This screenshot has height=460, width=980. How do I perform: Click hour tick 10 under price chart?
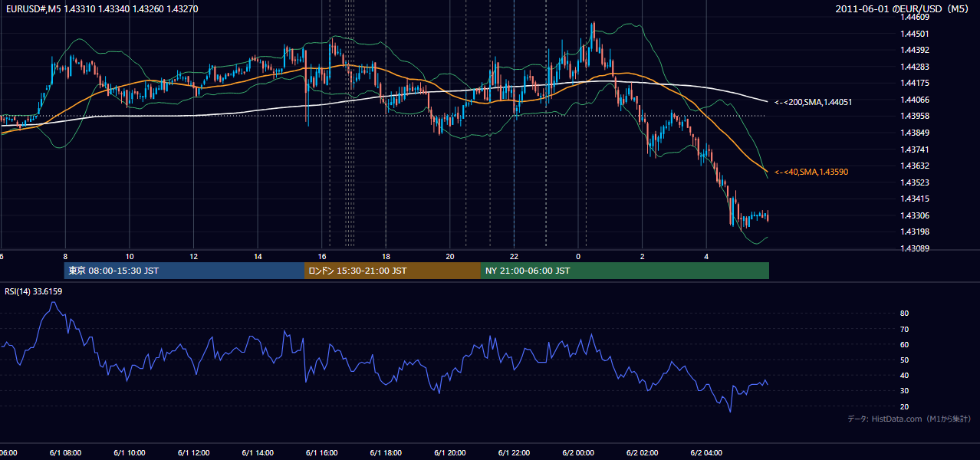pyautogui.click(x=130, y=256)
